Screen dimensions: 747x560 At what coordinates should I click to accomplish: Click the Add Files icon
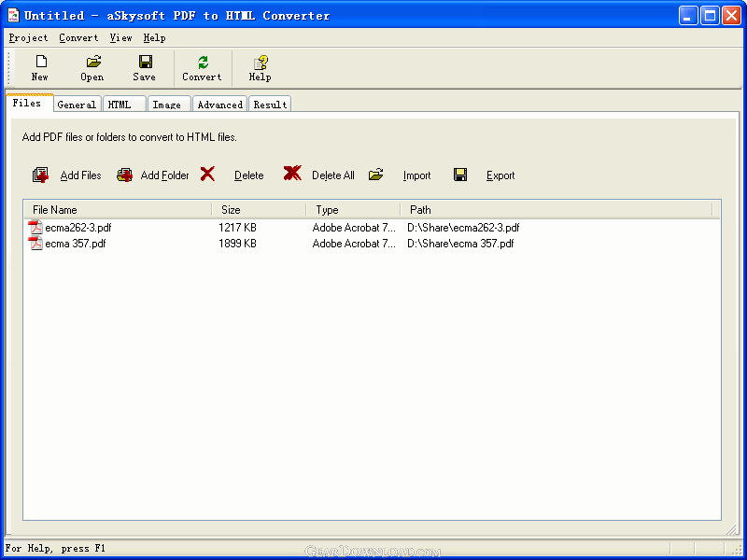click(x=40, y=175)
